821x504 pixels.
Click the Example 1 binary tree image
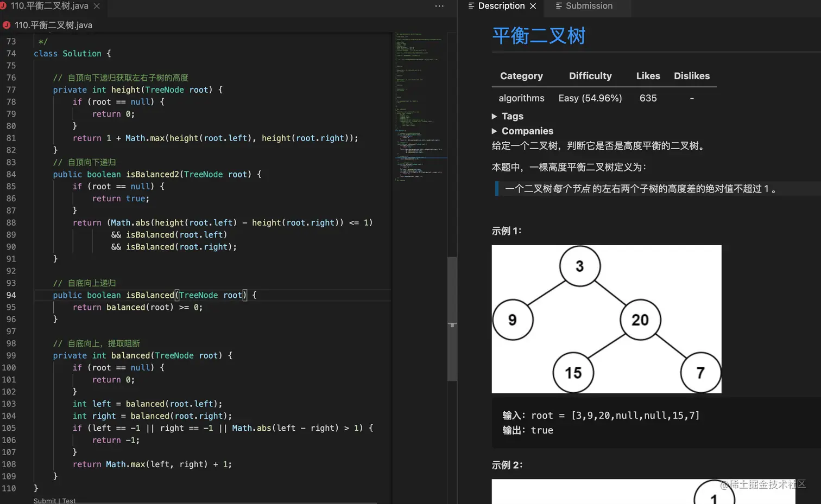point(607,319)
